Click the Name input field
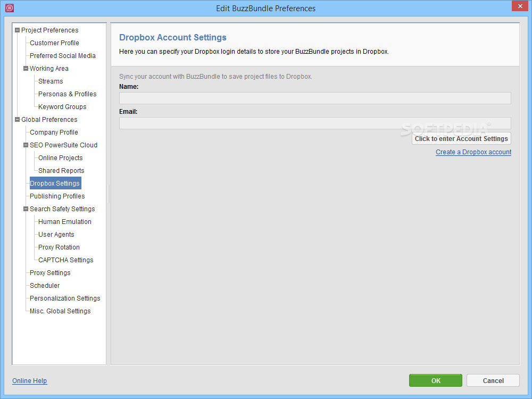This screenshot has width=532, height=399. coord(315,98)
